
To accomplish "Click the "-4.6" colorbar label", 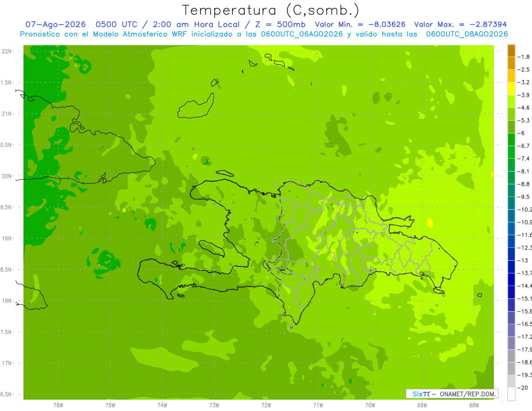I will 524,108.
